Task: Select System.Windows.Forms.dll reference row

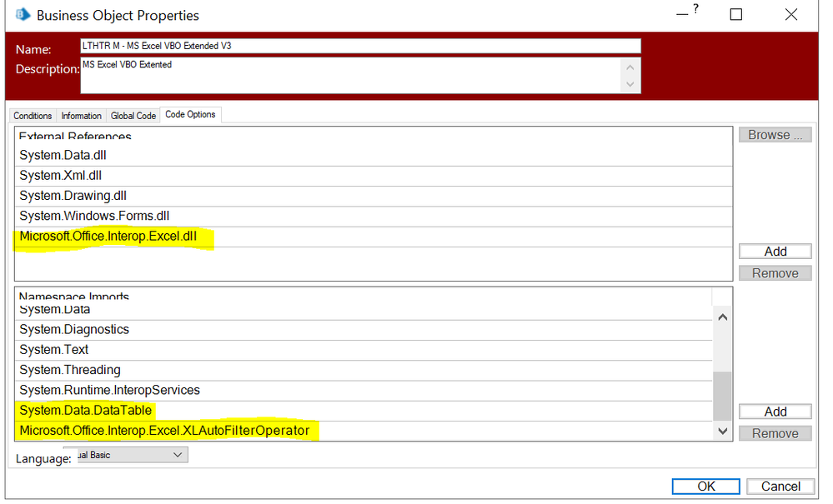Action: pos(374,216)
